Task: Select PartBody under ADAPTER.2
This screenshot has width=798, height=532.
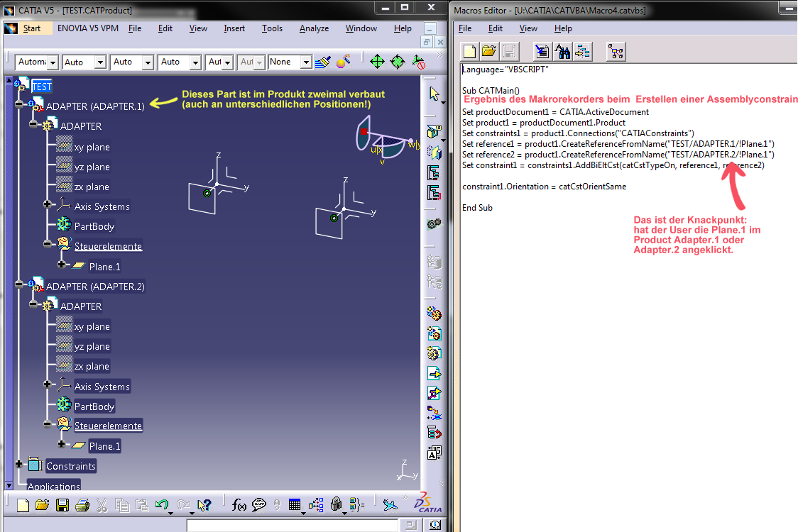Action: pyautogui.click(x=94, y=406)
